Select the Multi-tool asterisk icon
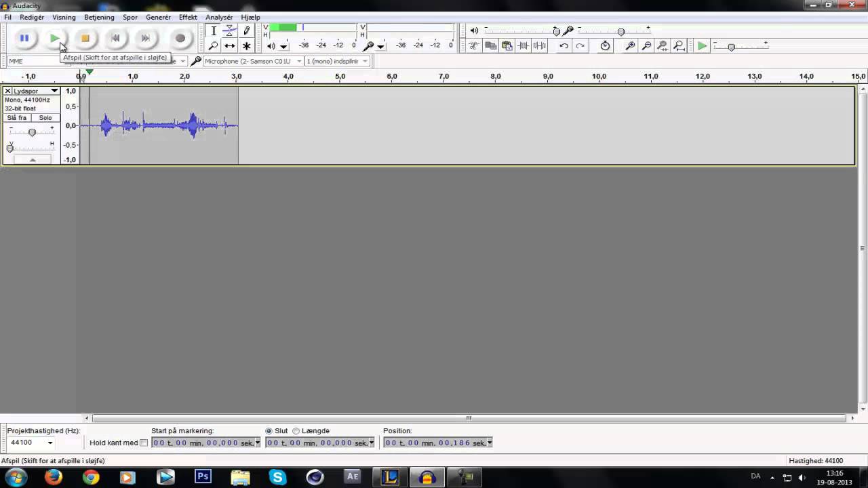The width and height of the screenshot is (868, 488). coord(246,46)
